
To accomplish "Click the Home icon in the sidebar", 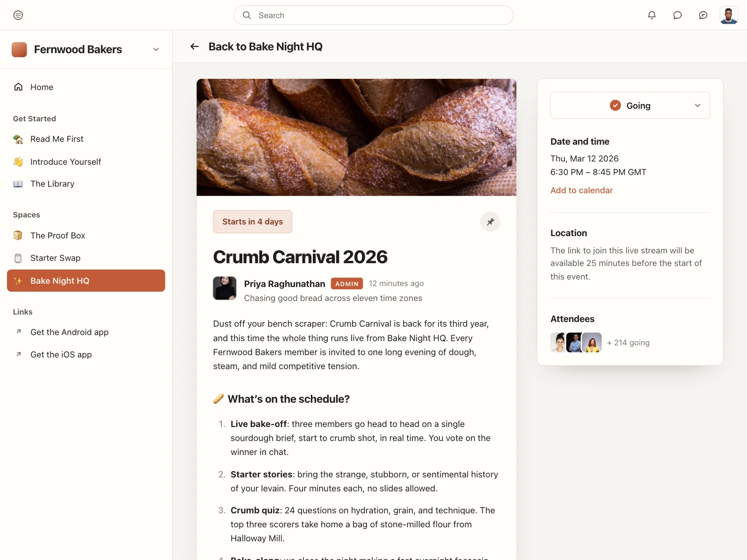I will tap(18, 87).
